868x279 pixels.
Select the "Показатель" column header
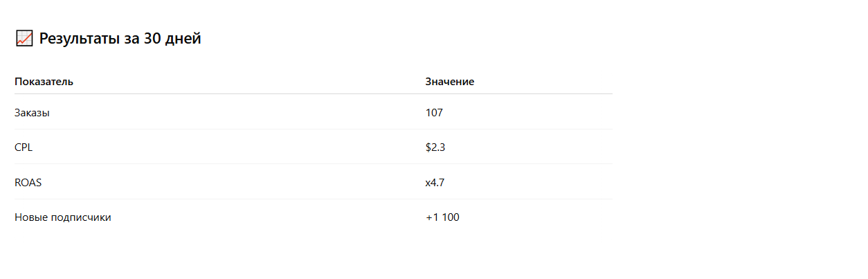(44, 82)
